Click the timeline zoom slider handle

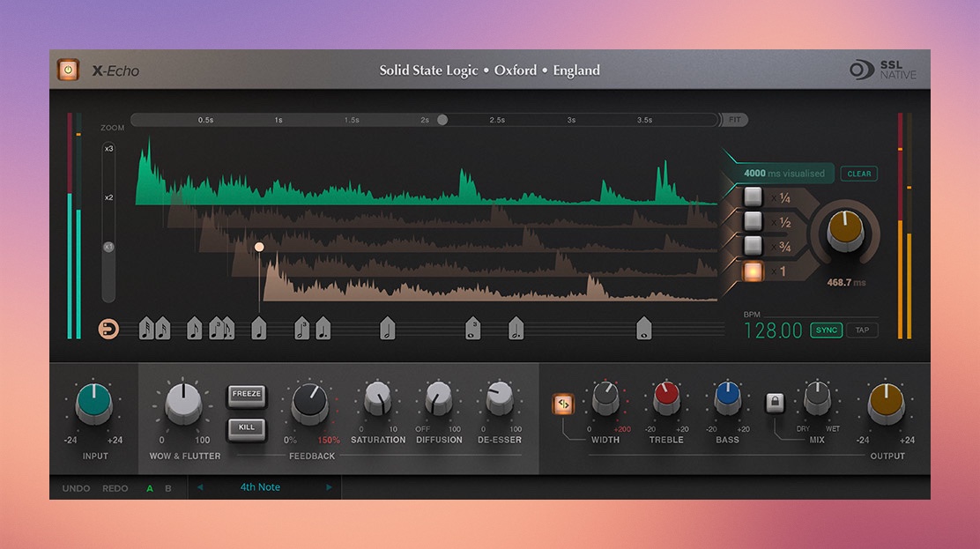click(442, 120)
